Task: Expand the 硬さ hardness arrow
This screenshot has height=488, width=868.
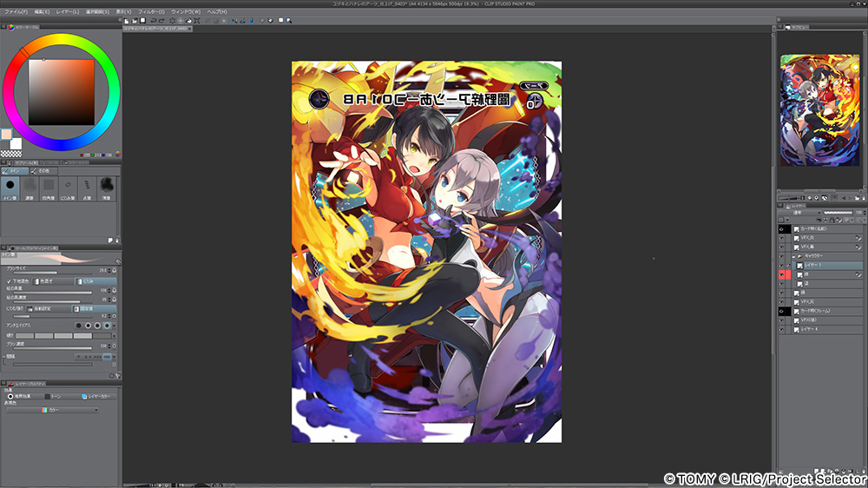Action: tap(115, 336)
